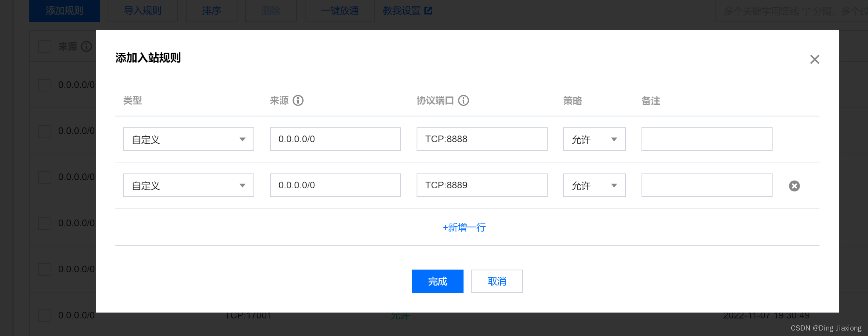Viewport: 868px width, 336px height.
Task: Confirm with the 完成 button
Action: click(x=437, y=281)
